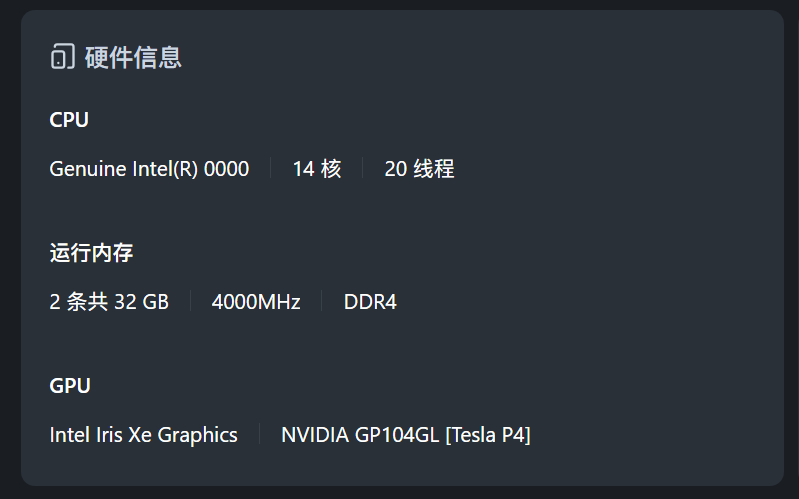799x499 pixels.
Task: Click the dark margin left of the card
Action: pyautogui.click(x=9, y=250)
